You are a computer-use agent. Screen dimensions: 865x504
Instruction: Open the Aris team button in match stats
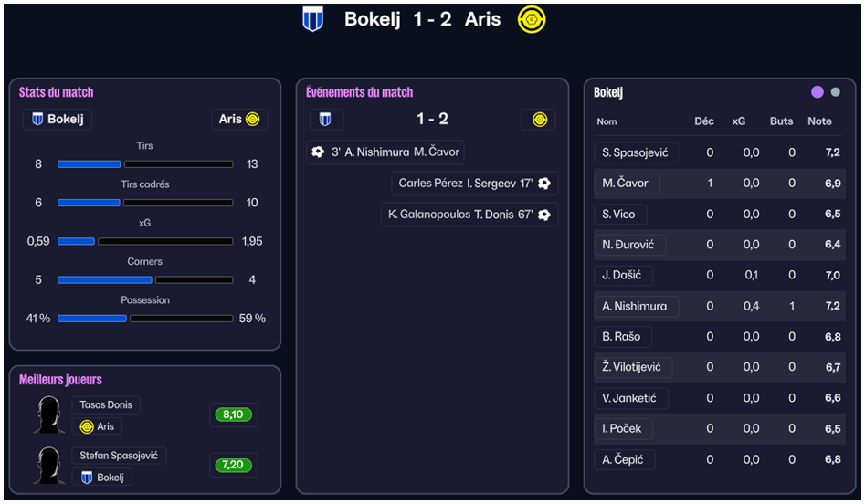click(239, 120)
